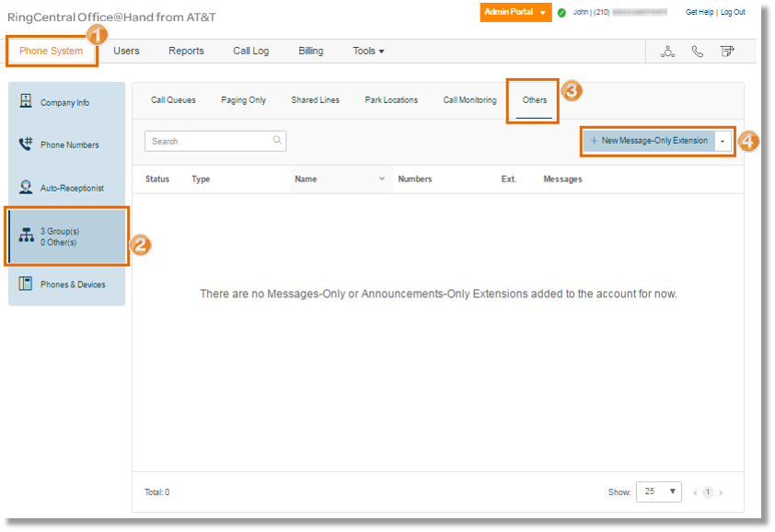Expand the arrow beside New Message-Only Extension
Viewport: 775px width, 532px height.
724,140
